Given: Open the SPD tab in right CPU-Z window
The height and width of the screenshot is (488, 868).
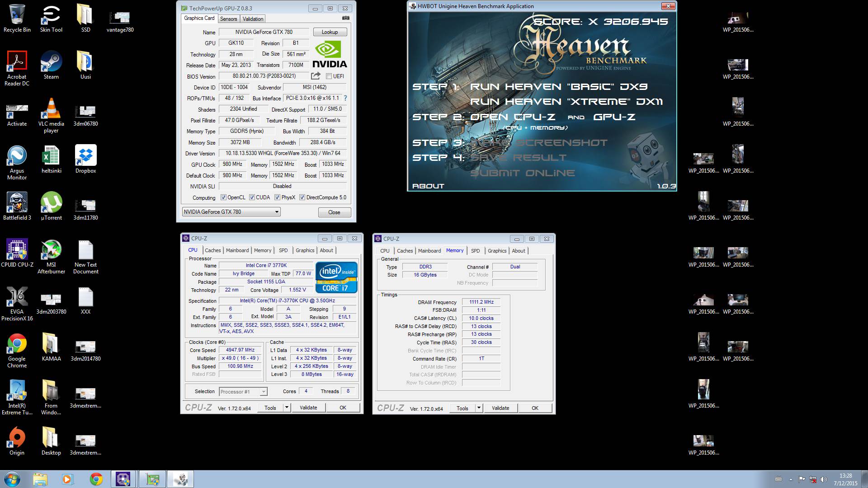Looking at the screenshot, I should tap(475, 251).
